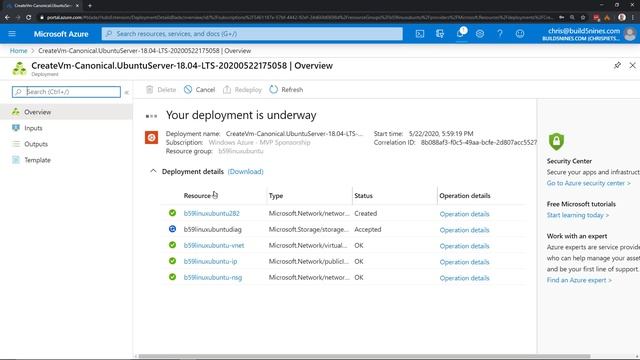640x360 pixels.
Task: Click the Security Center shield icon
Action: [x=556, y=141]
